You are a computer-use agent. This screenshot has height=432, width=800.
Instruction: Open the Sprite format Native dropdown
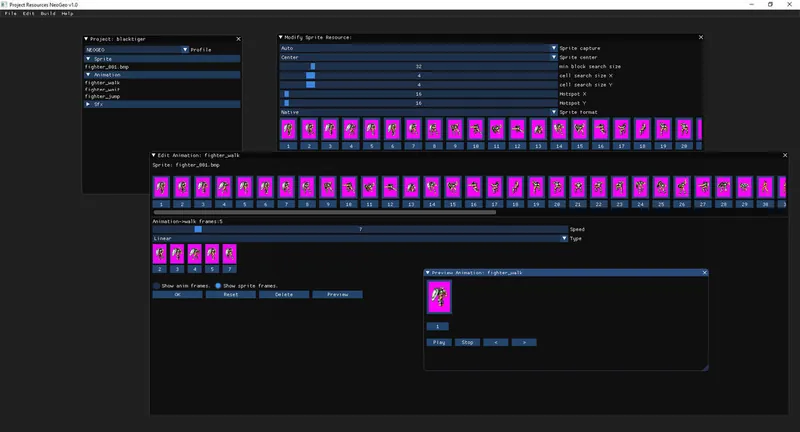tap(418, 112)
